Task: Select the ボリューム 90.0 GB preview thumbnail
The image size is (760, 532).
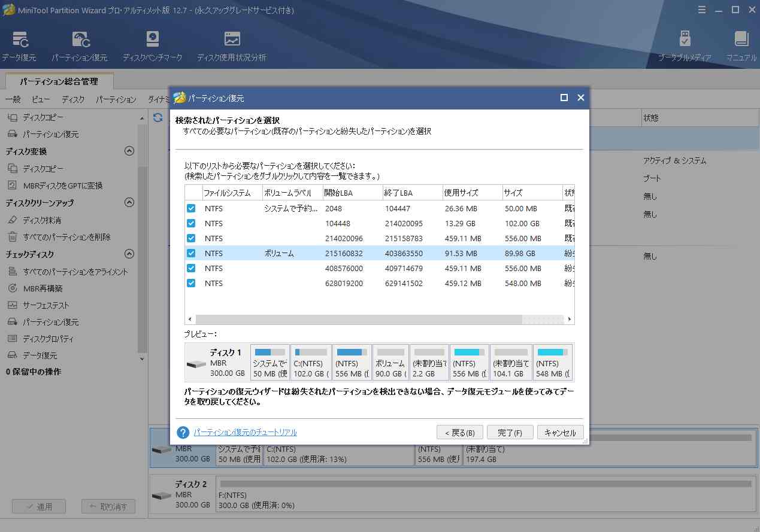Action: [x=390, y=361]
